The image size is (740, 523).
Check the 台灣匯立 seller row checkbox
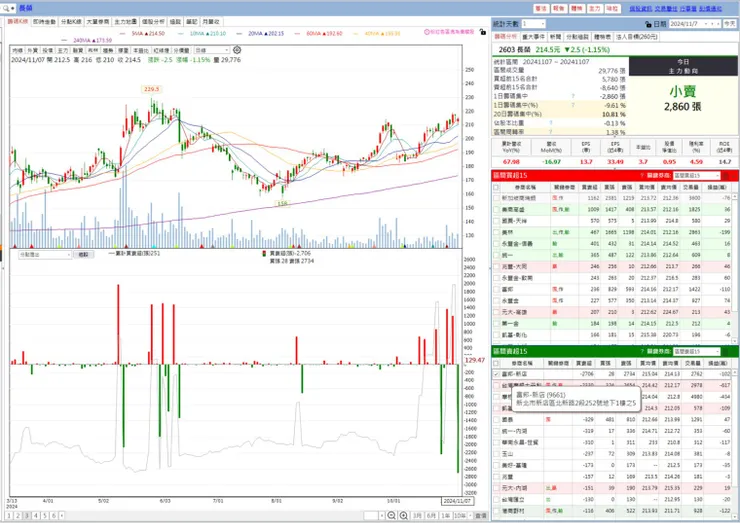pos(496,499)
